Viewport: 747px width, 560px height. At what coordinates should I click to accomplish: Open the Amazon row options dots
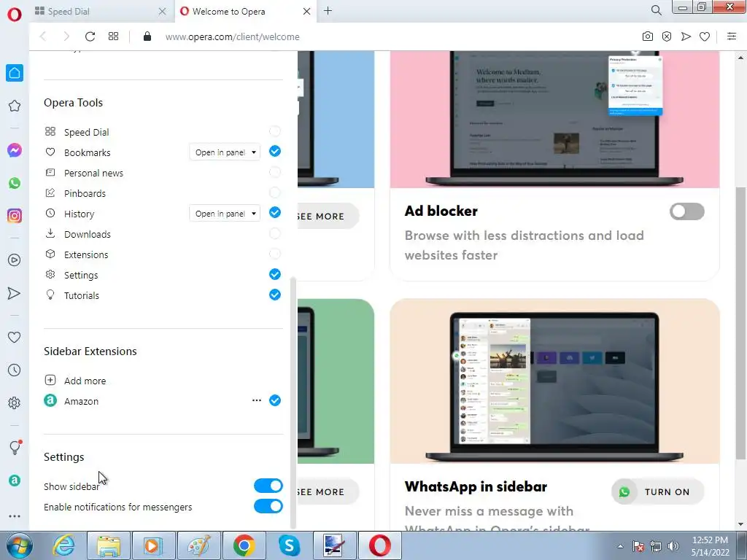pos(256,400)
